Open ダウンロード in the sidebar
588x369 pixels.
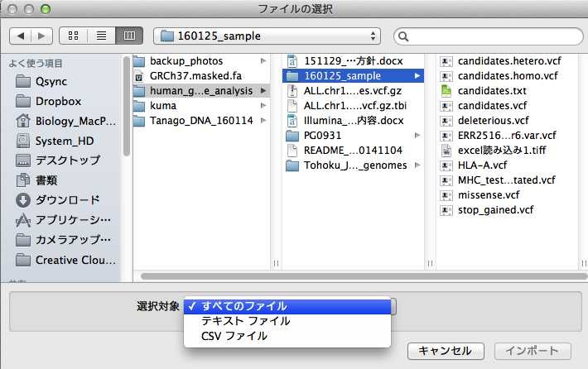pyautogui.click(x=58, y=200)
